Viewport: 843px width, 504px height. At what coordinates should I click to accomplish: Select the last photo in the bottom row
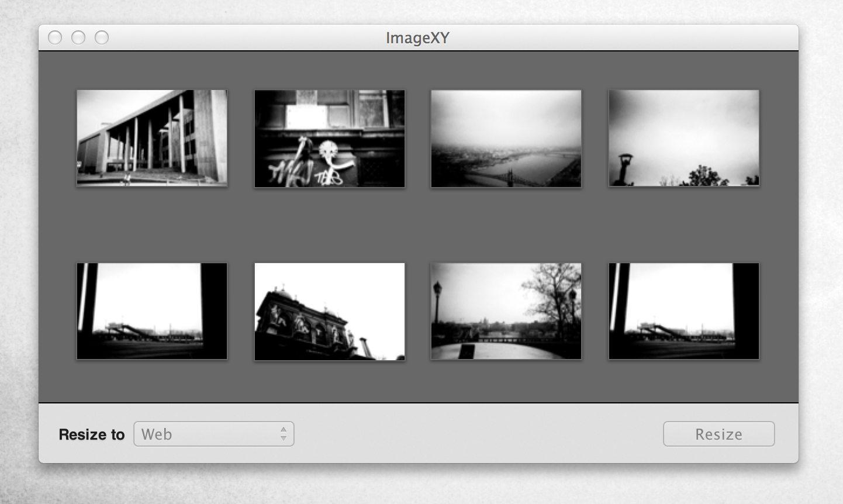(684, 311)
